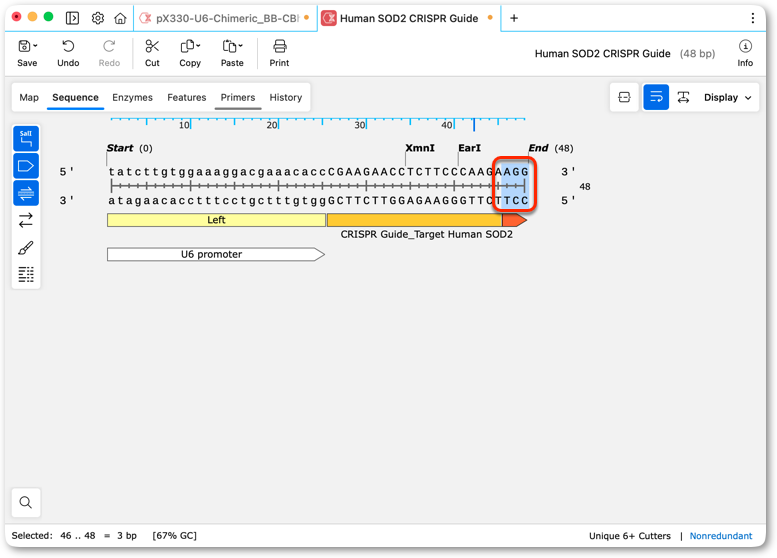Select the U6 promoter feature arrow
777x558 pixels.
pyautogui.click(x=216, y=254)
